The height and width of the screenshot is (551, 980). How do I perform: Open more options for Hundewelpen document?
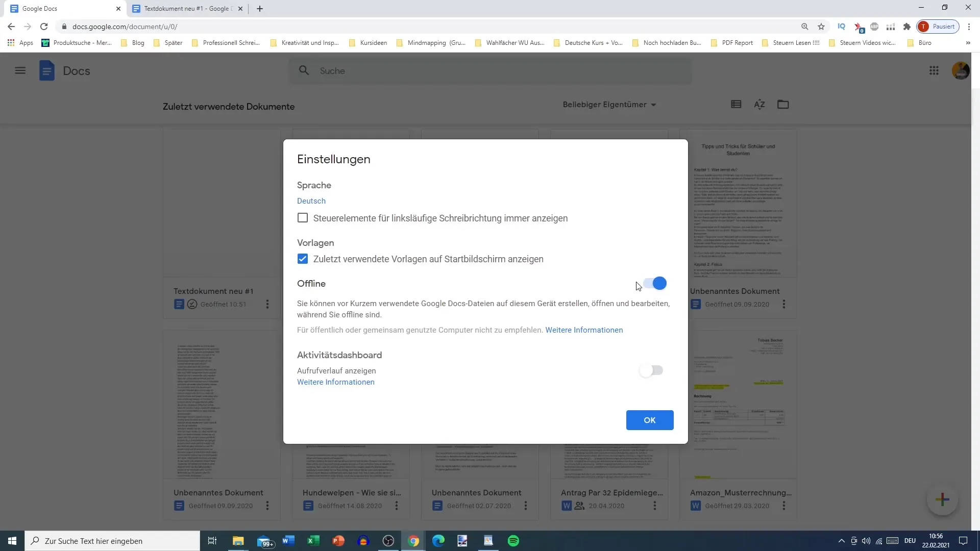pos(397,506)
